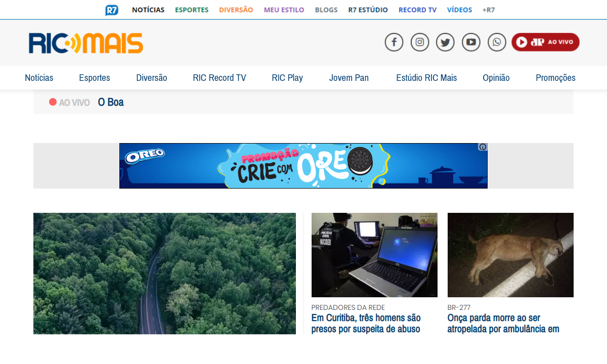
Task: Open R7 ESTÚDIO in the top bar
Action: pyautogui.click(x=368, y=10)
